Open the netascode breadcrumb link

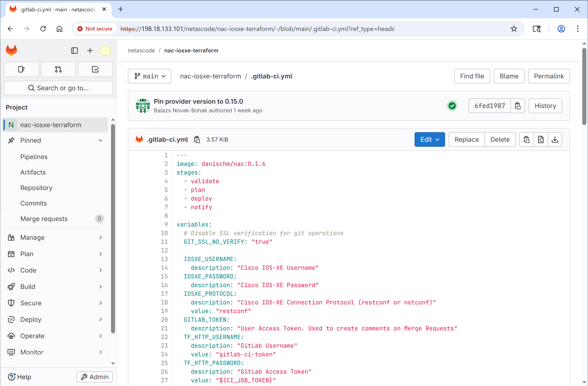141,51
